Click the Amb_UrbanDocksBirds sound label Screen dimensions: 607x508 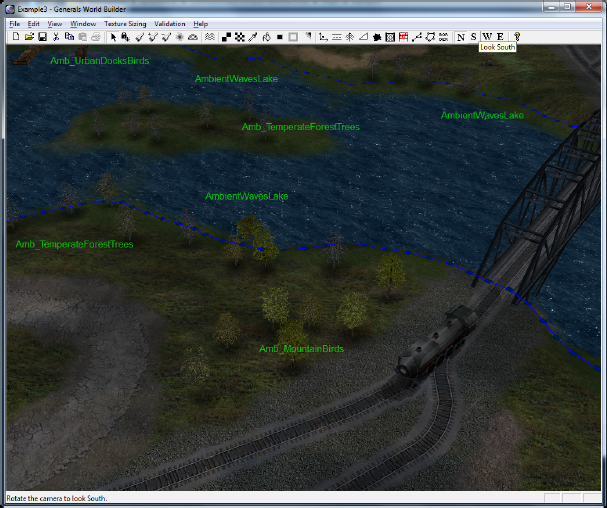tap(99, 61)
